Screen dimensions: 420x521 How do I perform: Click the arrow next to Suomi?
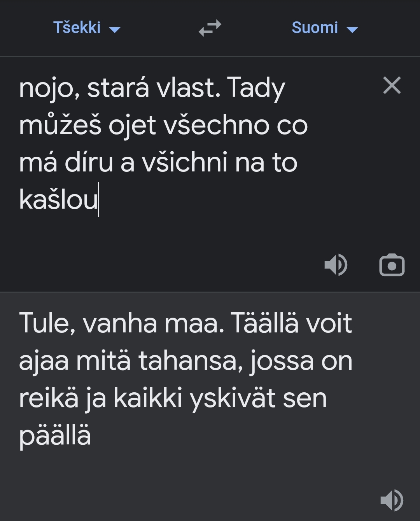(352, 30)
